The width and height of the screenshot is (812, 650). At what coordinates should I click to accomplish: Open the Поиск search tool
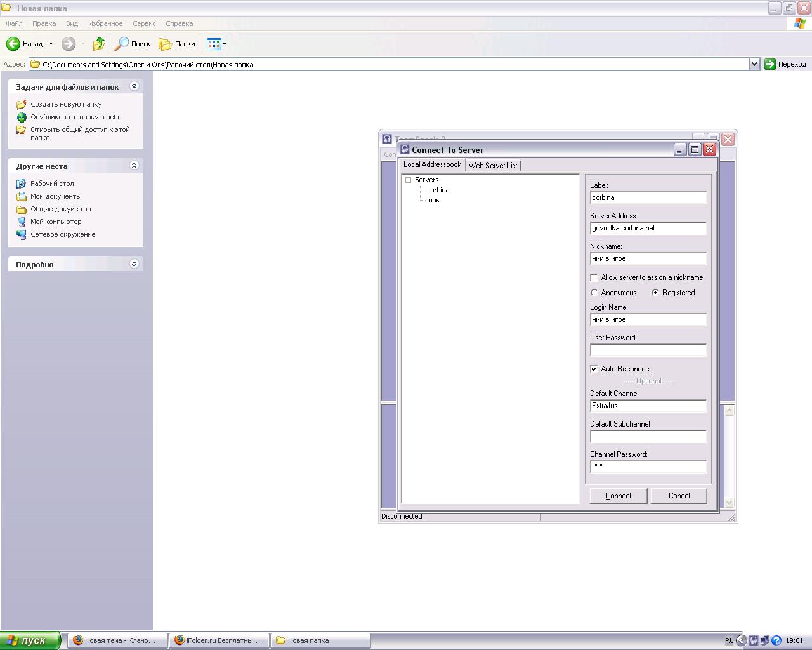(x=133, y=44)
